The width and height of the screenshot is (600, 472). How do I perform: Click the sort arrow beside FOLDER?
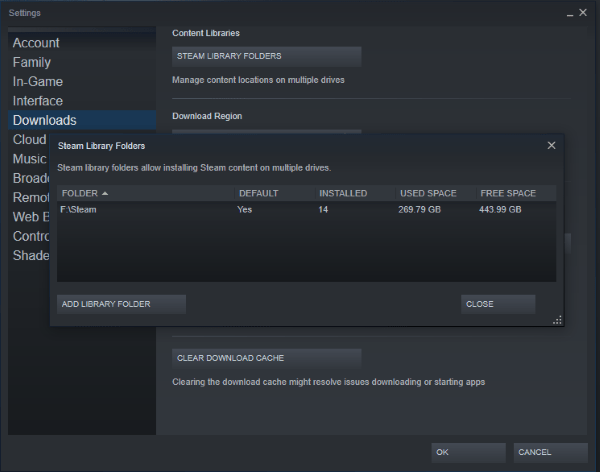105,194
